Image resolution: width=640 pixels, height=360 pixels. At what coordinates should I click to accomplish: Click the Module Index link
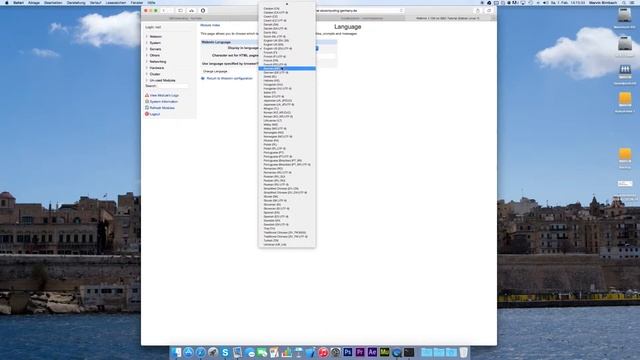click(210, 25)
